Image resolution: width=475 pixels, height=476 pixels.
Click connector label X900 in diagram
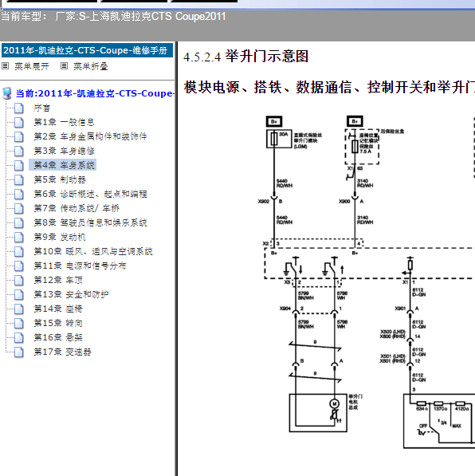(x=344, y=201)
